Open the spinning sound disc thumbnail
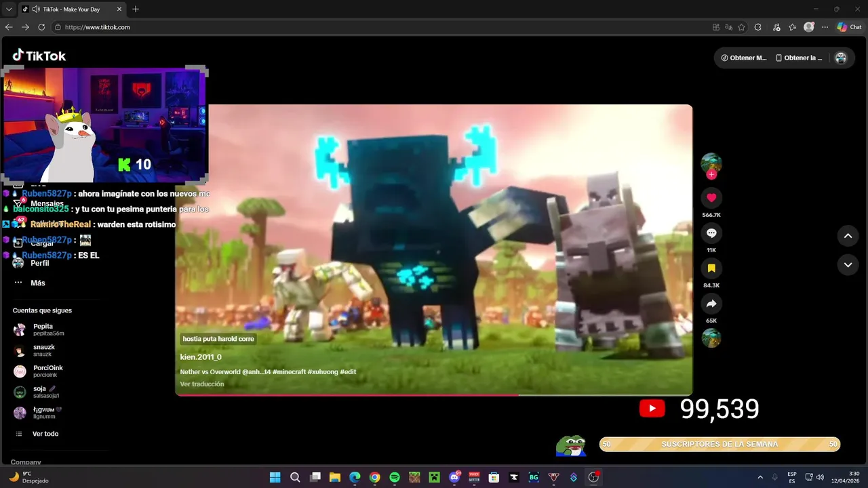 click(711, 338)
